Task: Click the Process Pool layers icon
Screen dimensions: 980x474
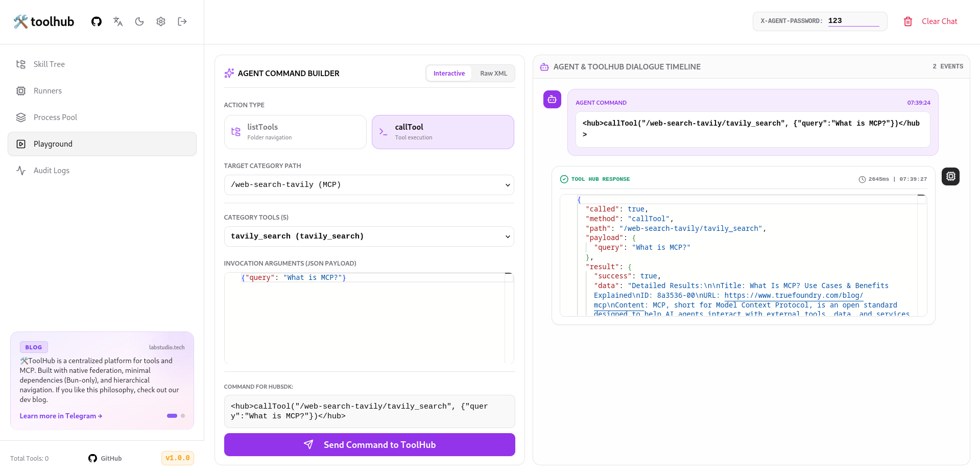Action: pyautogui.click(x=21, y=117)
